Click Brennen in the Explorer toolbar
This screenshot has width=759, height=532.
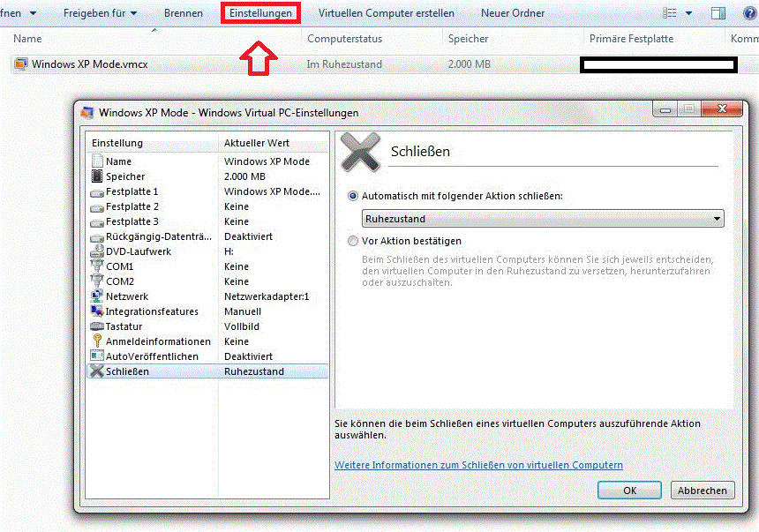pyautogui.click(x=184, y=13)
